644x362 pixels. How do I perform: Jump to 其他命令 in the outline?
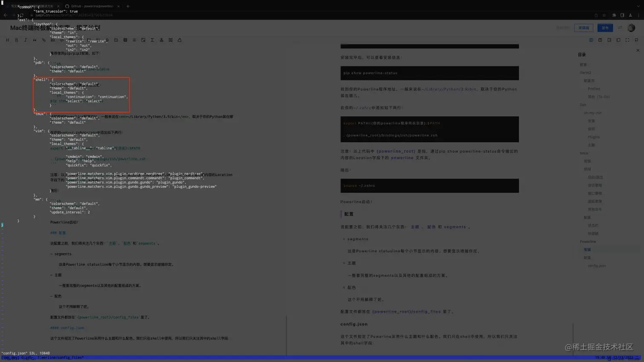click(x=595, y=209)
